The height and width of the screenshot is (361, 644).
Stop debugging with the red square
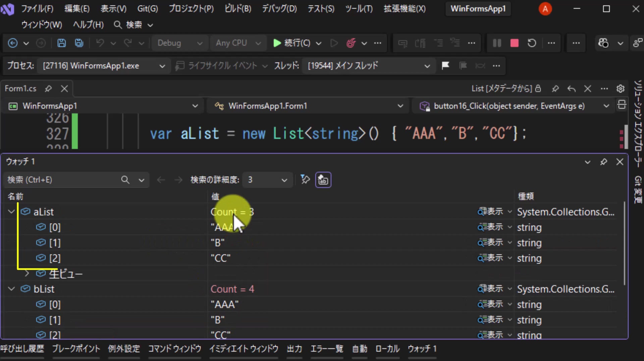pyautogui.click(x=514, y=43)
